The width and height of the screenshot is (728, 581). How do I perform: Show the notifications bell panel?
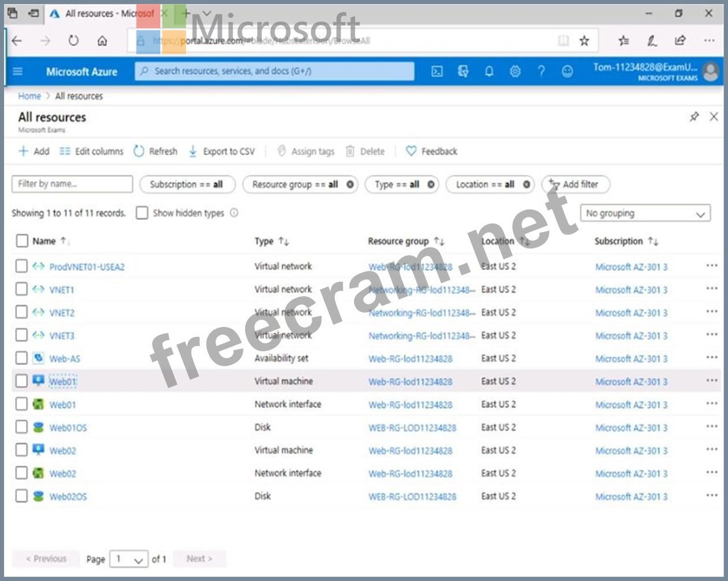(x=489, y=71)
